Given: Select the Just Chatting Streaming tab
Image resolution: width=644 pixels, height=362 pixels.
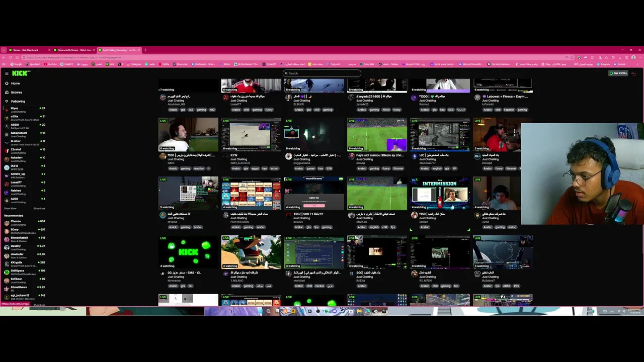Looking at the screenshot, I should (119, 50).
